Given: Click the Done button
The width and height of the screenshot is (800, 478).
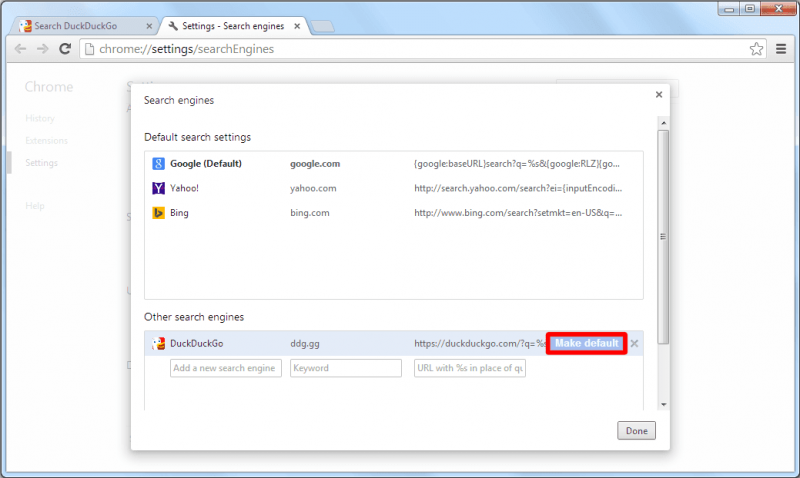Looking at the screenshot, I should pyautogui.click(x=636, y=431).
